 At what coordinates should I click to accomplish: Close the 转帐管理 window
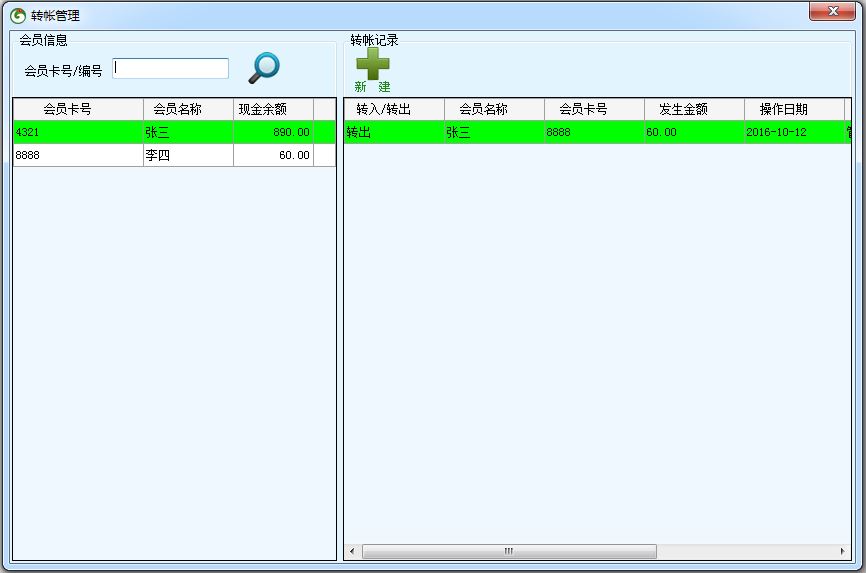point(832,11)
